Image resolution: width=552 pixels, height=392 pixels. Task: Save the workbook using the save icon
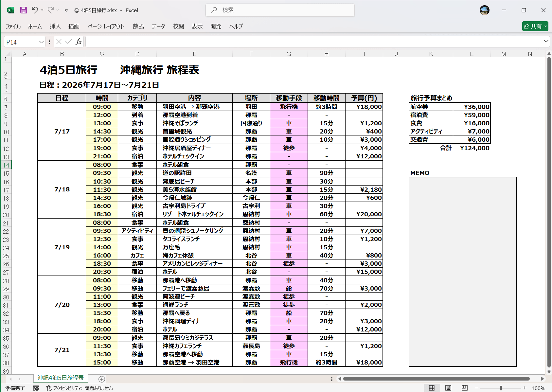23,10
